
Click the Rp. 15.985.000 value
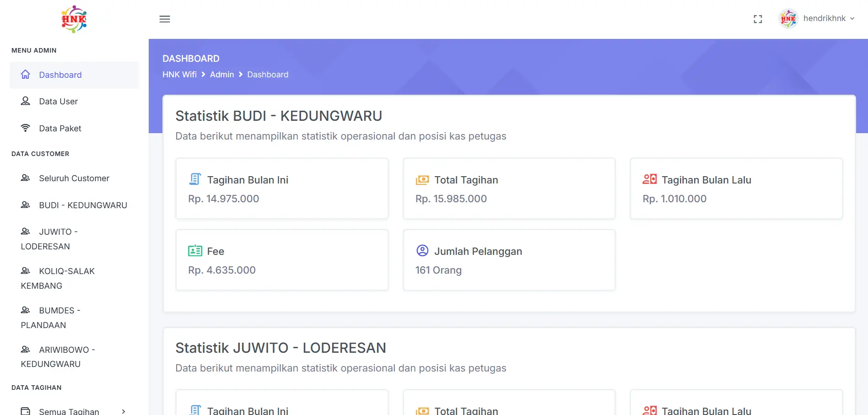tap(451, 199)
